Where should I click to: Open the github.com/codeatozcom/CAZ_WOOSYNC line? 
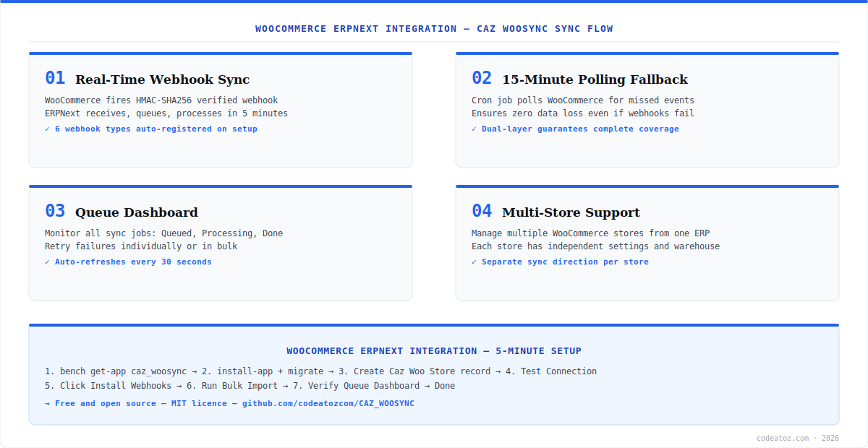[229, 404]
